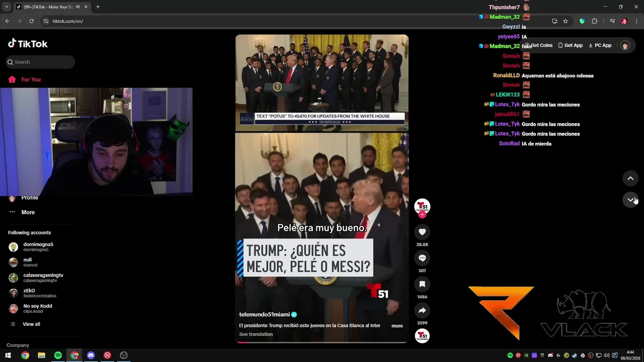Open the green shield extension
The image size is (644, 362).
point(582,21)
